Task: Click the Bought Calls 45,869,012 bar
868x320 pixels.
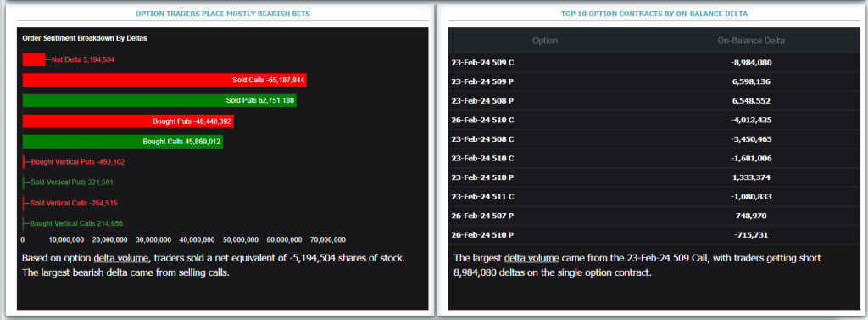Action: click(x=123, y=142)
